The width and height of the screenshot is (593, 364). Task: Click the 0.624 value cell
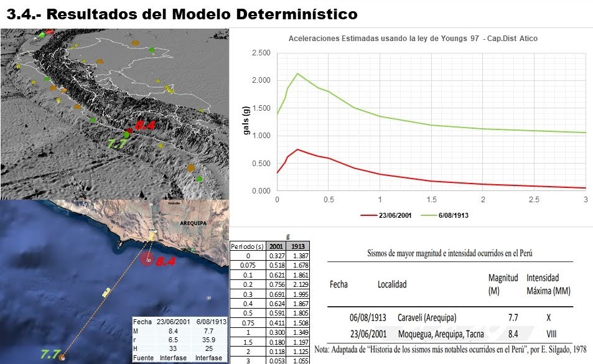pyautogui.click(x=276, y=304)
